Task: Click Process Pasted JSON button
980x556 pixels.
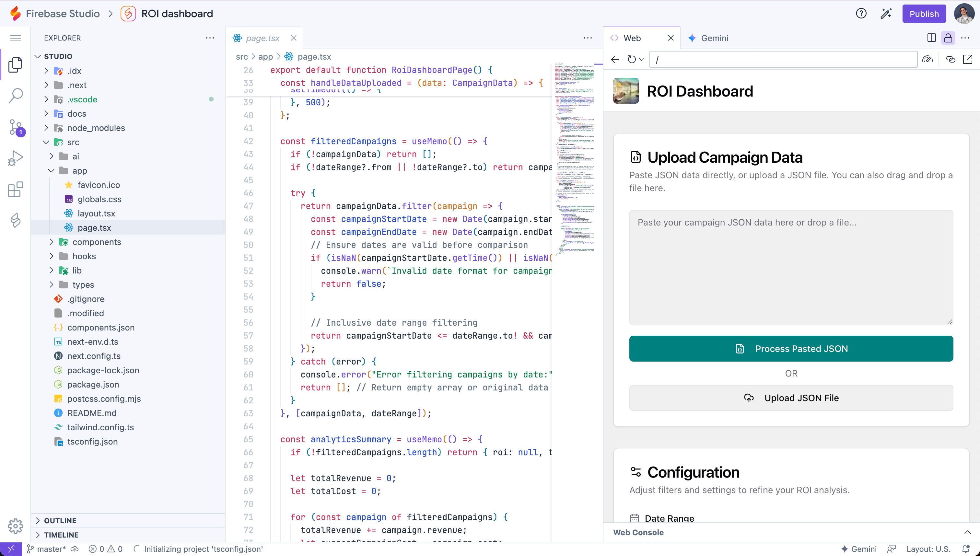Action: (791, 348)
